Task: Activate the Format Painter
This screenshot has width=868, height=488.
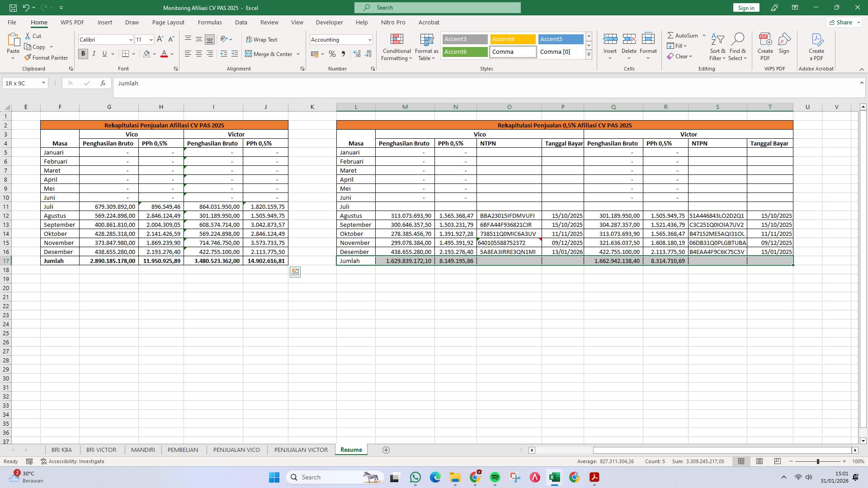Action: pyautogui.click(x=47, y=57)
